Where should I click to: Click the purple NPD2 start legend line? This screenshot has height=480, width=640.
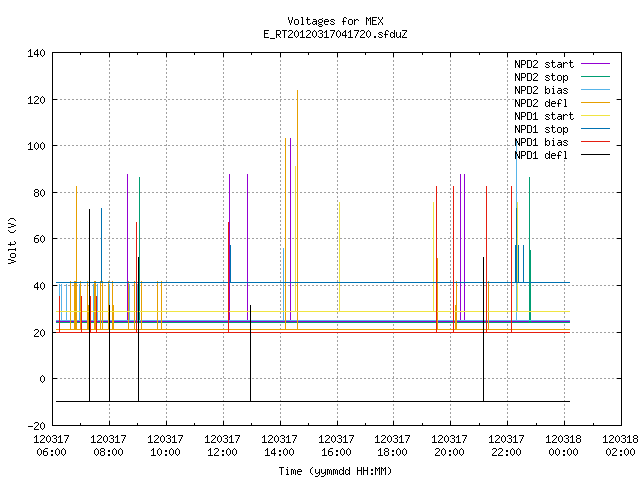click(596, 64)
